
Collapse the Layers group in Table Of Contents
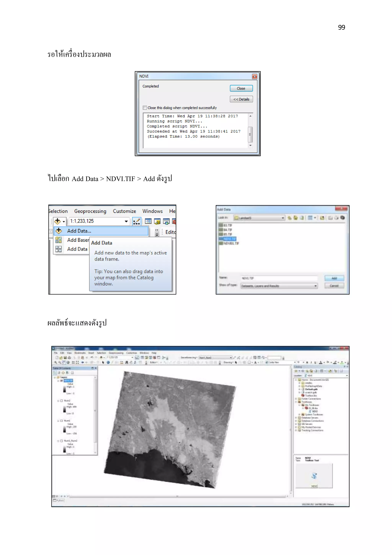click(x=55, y=377)
